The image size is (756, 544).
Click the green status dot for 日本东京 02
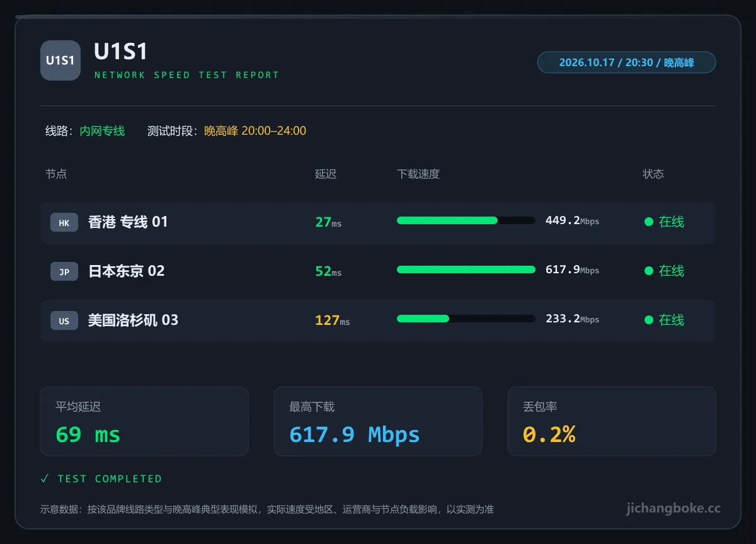click(648, 271)
